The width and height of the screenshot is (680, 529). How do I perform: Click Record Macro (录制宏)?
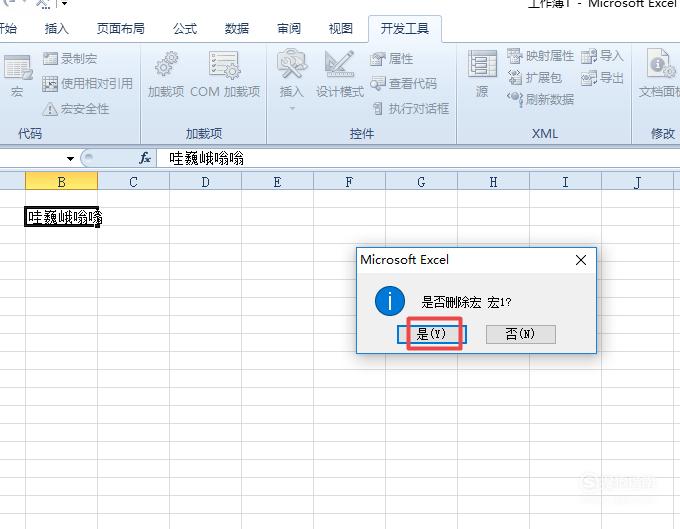click(x=70, y=59)
